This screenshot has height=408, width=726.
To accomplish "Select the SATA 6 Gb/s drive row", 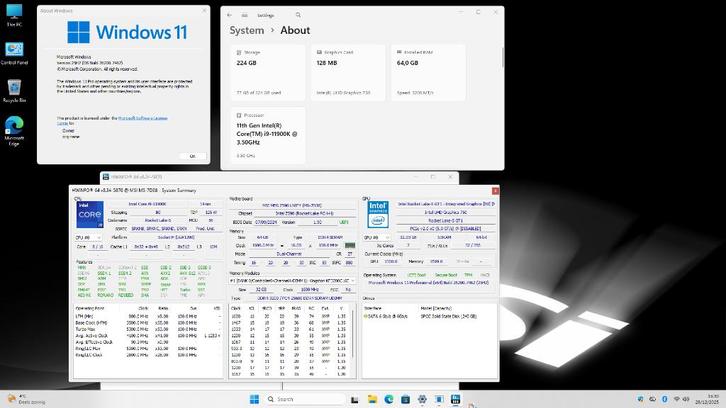I will pos(428,316).
